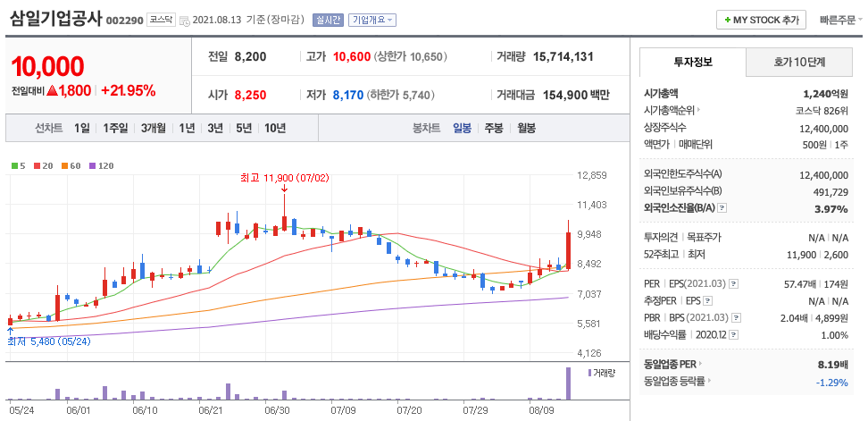Switch to the 월봉 monthly candles
868x421 pixels.
pos(527,129)
